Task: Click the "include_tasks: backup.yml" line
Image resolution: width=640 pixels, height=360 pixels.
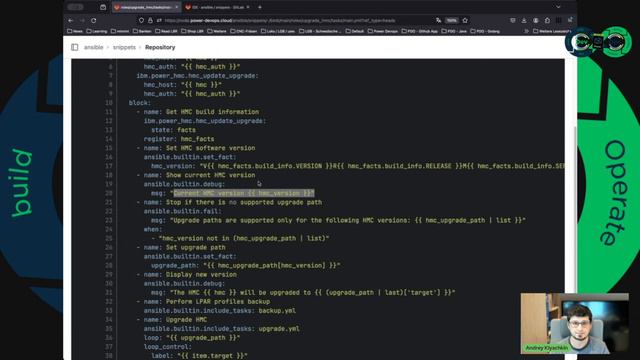Action: point(220,311)
